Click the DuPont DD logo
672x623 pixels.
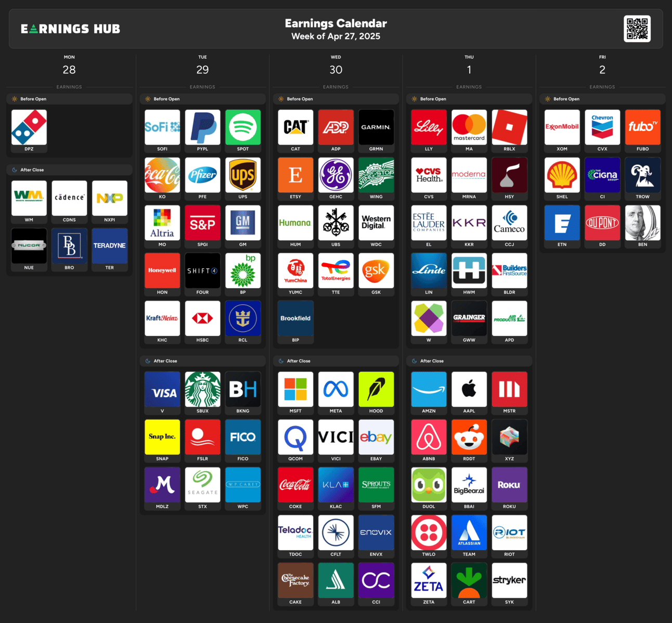coord(602,223)
